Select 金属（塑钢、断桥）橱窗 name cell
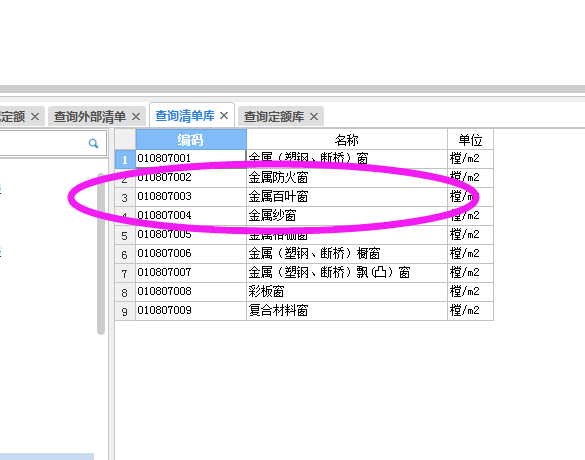The height and width of the screenshot is (460, 585). click(x=347, y=254)
